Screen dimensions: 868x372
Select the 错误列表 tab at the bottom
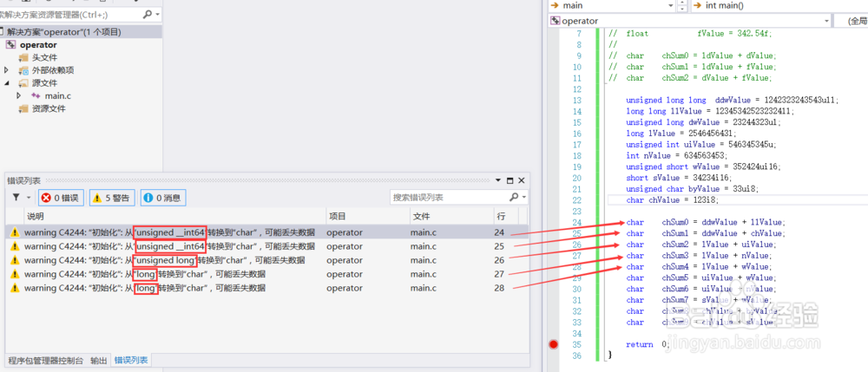click(x=131, y=361)
